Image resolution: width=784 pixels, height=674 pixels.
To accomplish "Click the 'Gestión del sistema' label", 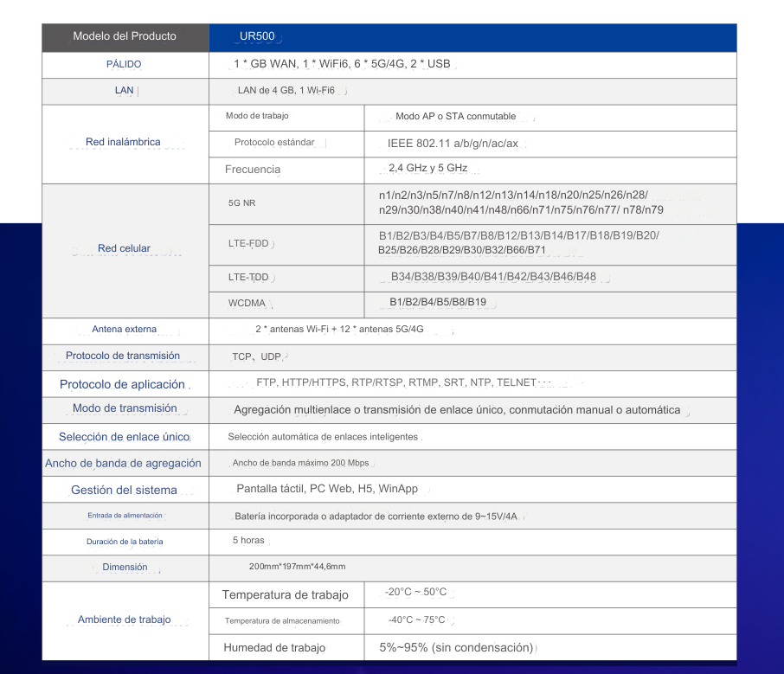I will [x=124, y=491].
